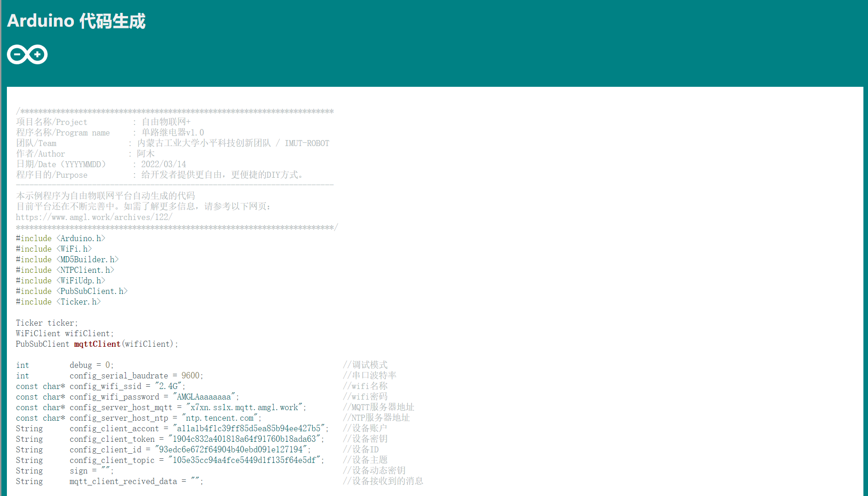The width and height of the screenshot is (868, 496).
Task: Click the 'ntp.tencent.com' NTP host string
Action: point(220,418)
